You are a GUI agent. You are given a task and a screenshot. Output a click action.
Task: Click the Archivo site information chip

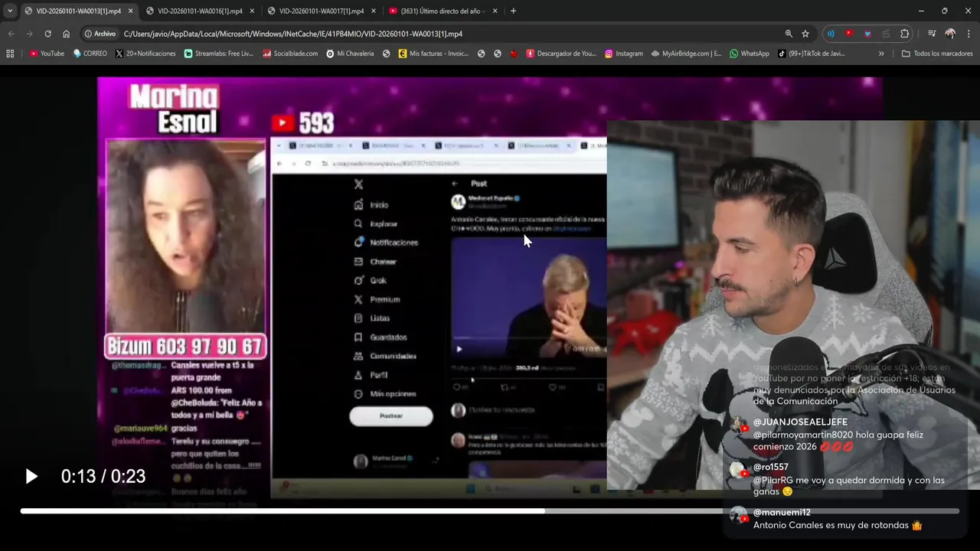(x=100, y=34)
